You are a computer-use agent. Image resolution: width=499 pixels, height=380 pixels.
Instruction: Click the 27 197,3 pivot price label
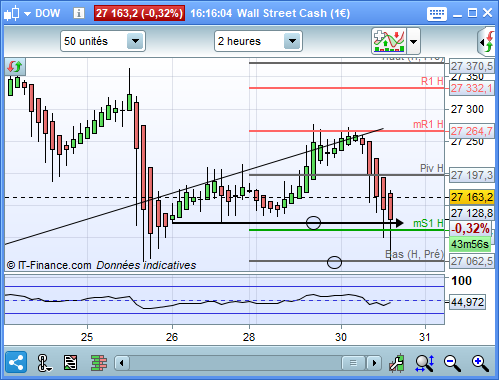click(x=471, y=175)
